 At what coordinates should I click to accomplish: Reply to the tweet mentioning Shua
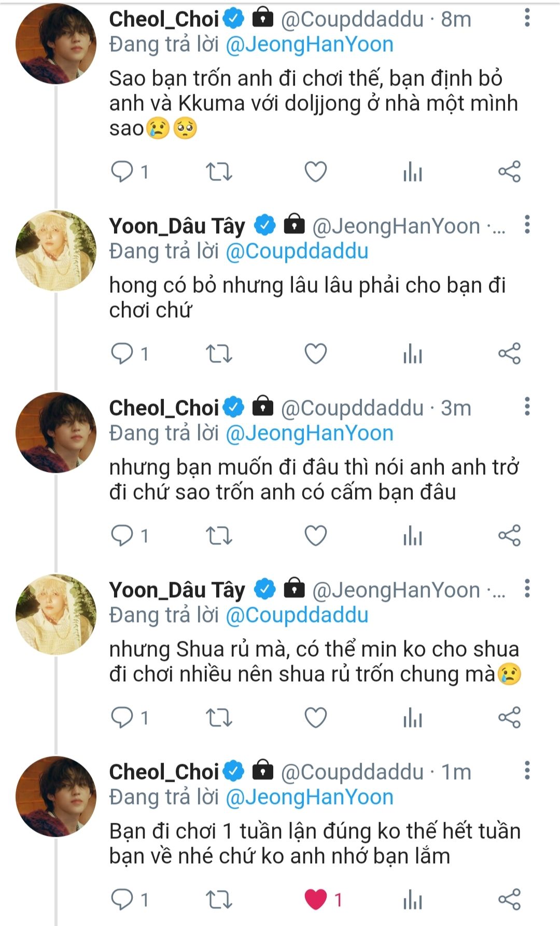pyautogui.click(x=122, y=718)
